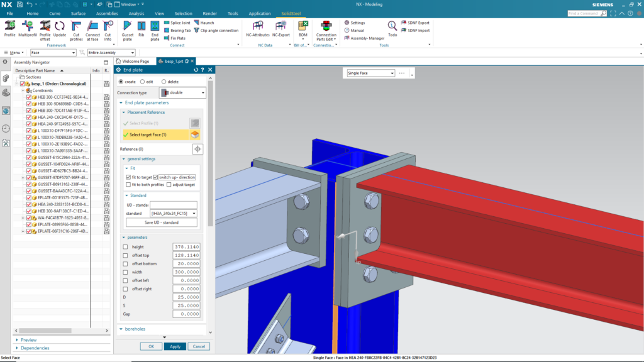Select the Profile tool in ribbon
Viewport: 644px width, 362px height.
click(9, 29)
